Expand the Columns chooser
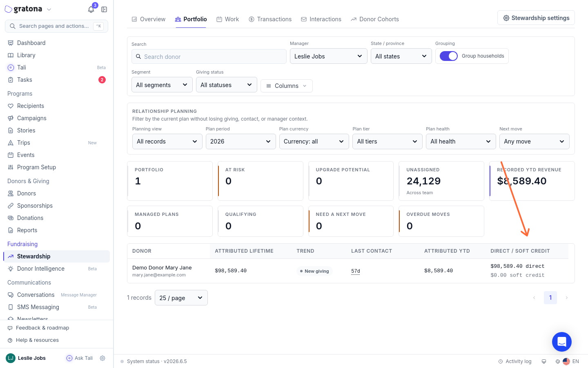Image resolution: width=588 pixels, height=368 pixels. (287, 86)
